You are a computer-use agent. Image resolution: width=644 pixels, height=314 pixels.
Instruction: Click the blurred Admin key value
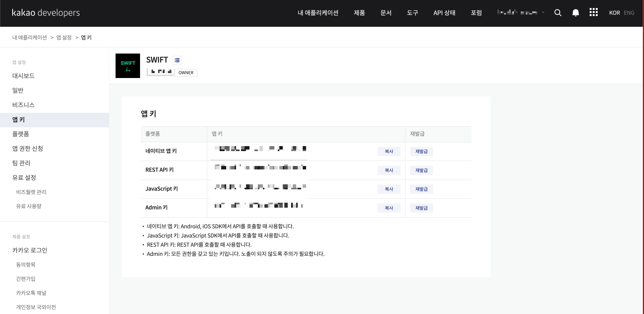coord(259,205)
